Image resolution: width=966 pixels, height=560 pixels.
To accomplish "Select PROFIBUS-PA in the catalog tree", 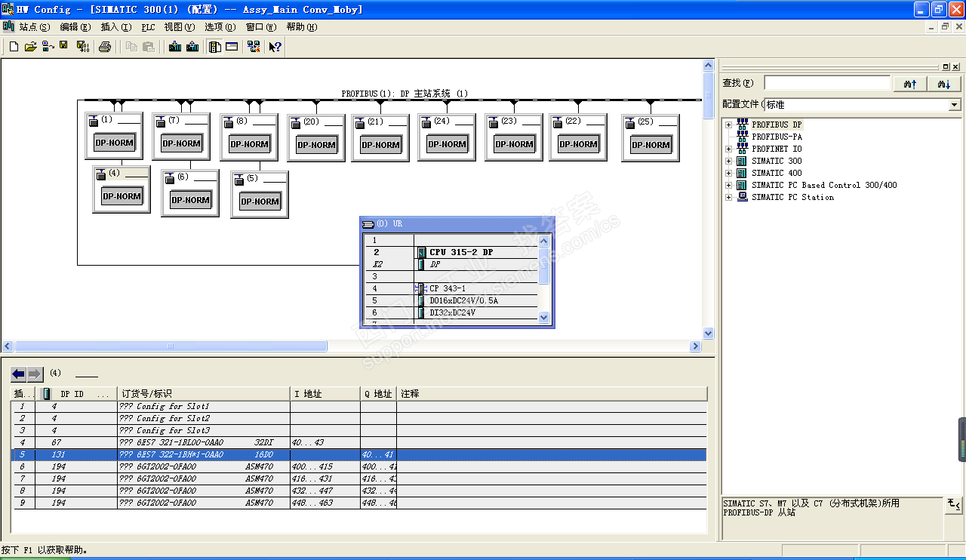I will click(x=777, y=137).
